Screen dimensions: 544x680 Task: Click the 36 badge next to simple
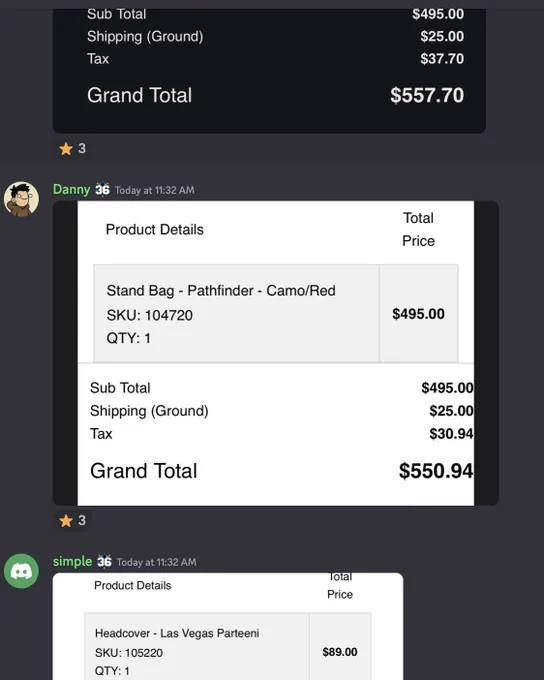(x=104, y=561)
